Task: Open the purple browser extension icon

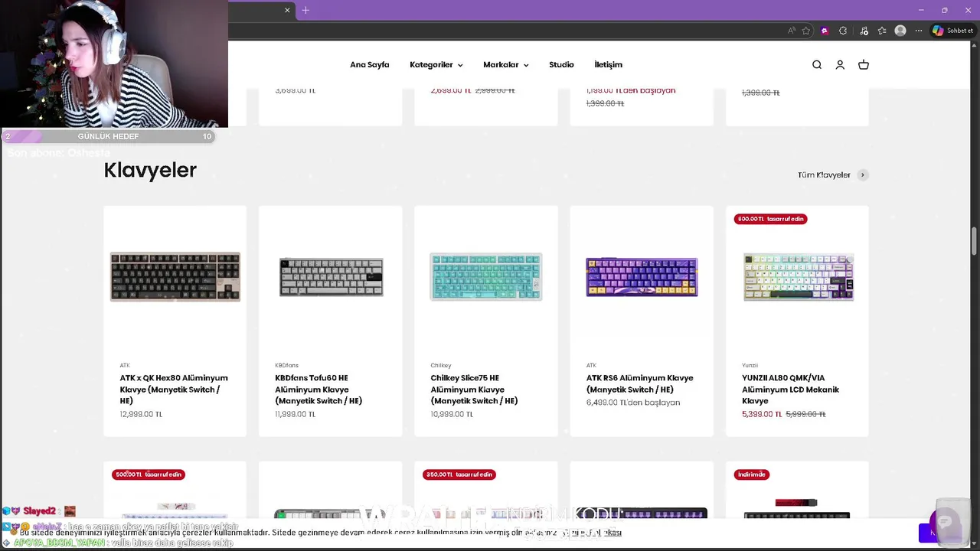Action: click(825, 31)
